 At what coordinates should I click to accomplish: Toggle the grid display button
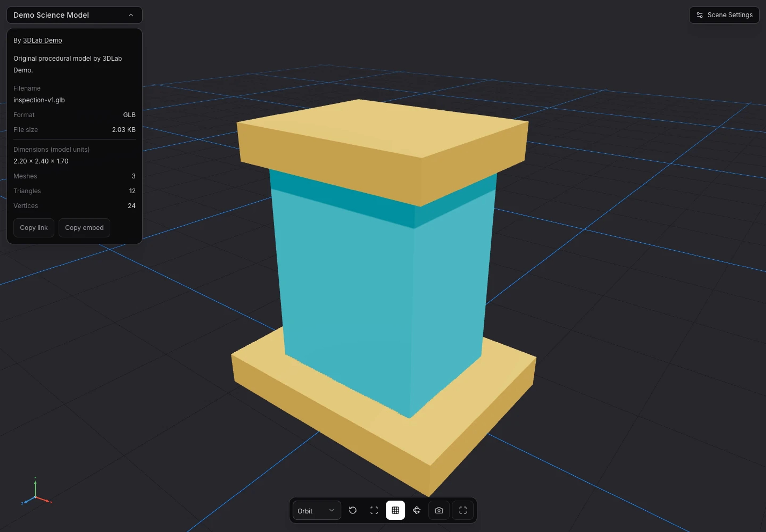tap(395, 510)
